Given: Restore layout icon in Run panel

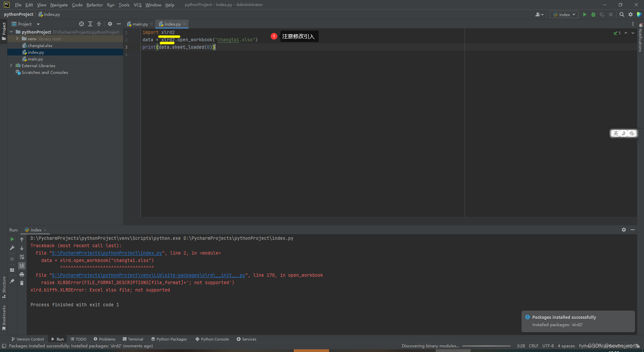Looking at the screenshot, I should [x=12, y=270].
